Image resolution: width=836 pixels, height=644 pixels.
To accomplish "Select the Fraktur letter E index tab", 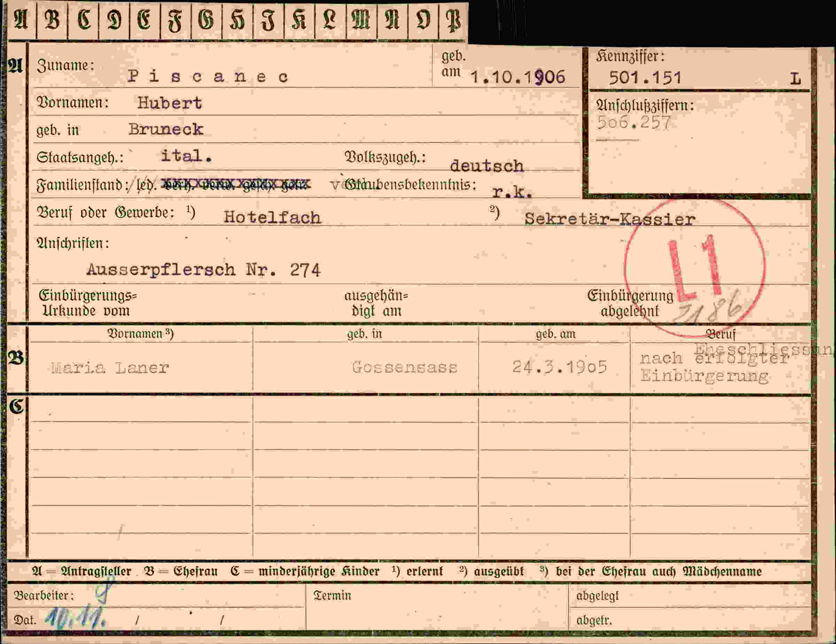I will pyautogui.click(x=145, y=21).
